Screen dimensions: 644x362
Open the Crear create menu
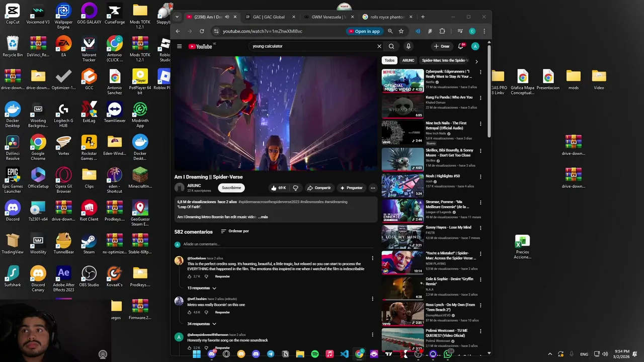tap(442, 46)
